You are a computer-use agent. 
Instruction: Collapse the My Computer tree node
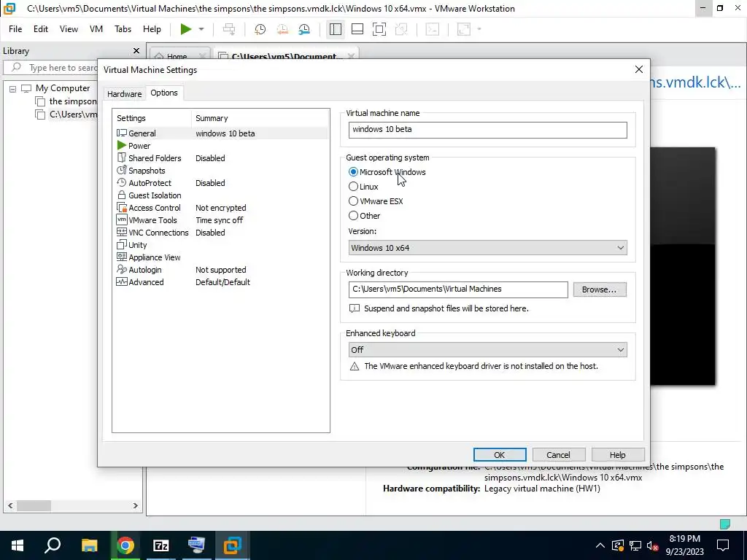13,88
